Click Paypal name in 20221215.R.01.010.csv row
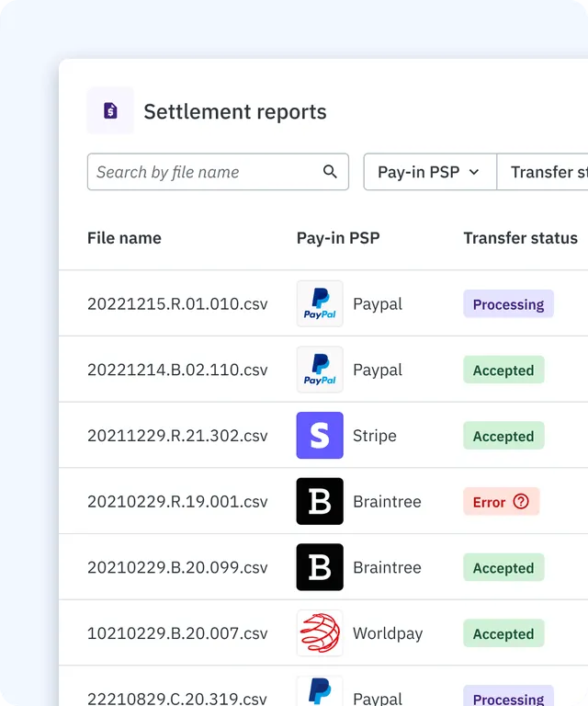Viewport: 588px width, 706px height. click(378, 304)
